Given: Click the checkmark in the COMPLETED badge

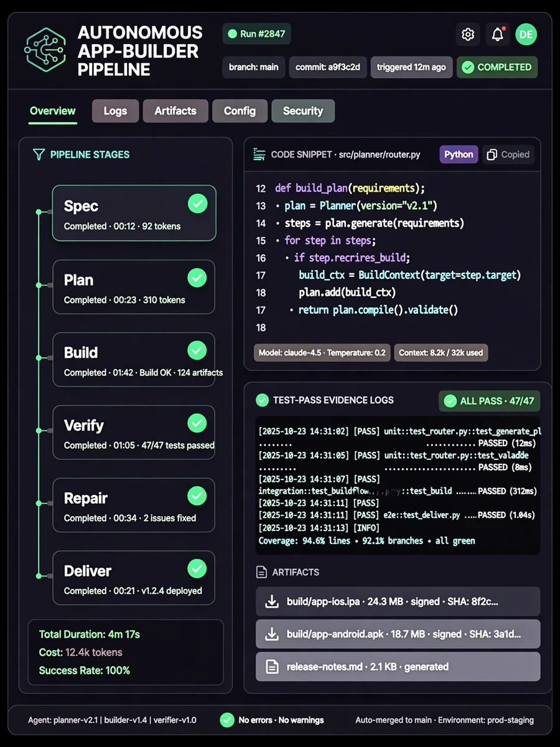Looking at the screenshot, I should tap(468, 67).
